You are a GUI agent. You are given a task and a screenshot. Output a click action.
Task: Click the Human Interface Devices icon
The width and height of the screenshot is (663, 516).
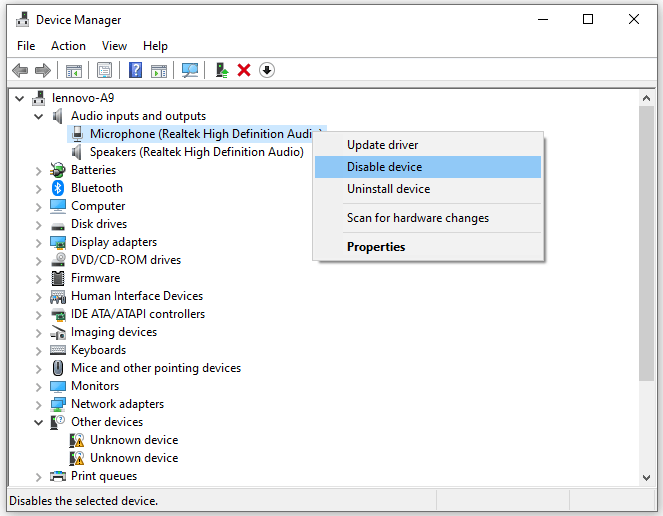[x=58, y=296]
